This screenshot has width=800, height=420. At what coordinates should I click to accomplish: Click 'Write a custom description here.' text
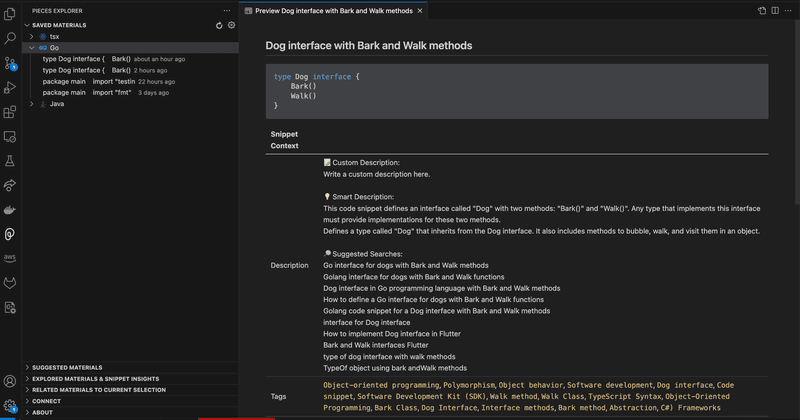pyautogui.click(x=377, y=175)
